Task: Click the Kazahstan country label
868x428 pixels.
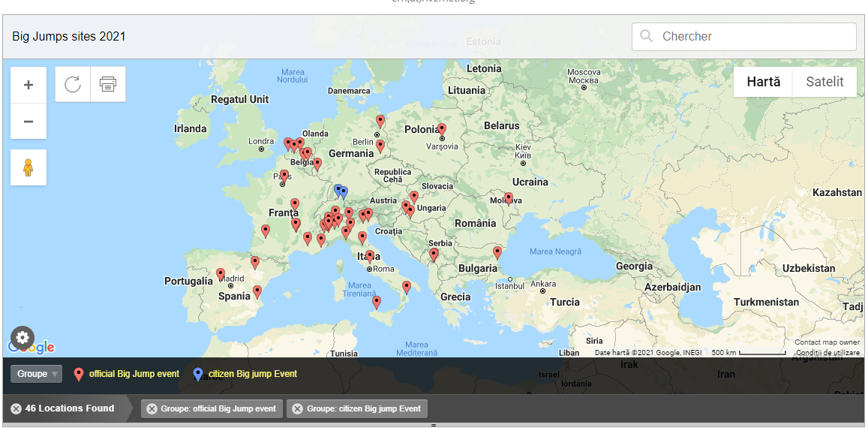Action: [837, 192]
